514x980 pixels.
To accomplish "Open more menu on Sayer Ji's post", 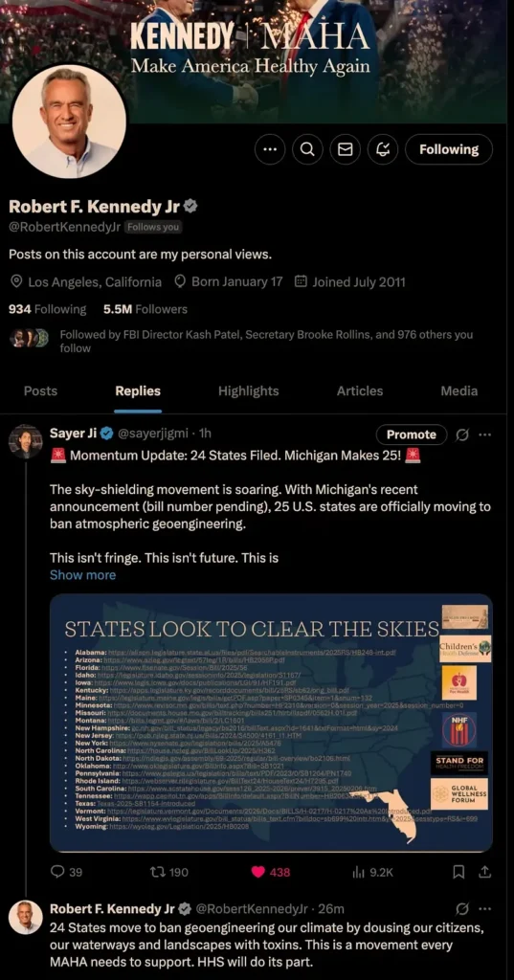I will (484, 434).
